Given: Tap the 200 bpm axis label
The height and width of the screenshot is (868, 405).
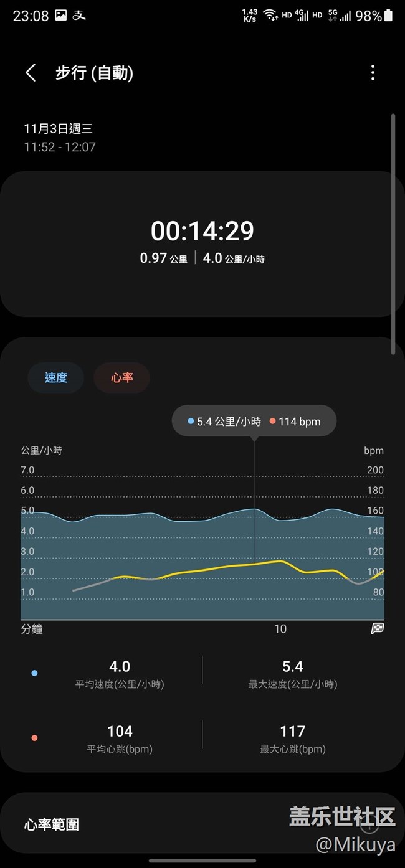Looking at the screenshot, I should tap(375, 470).
